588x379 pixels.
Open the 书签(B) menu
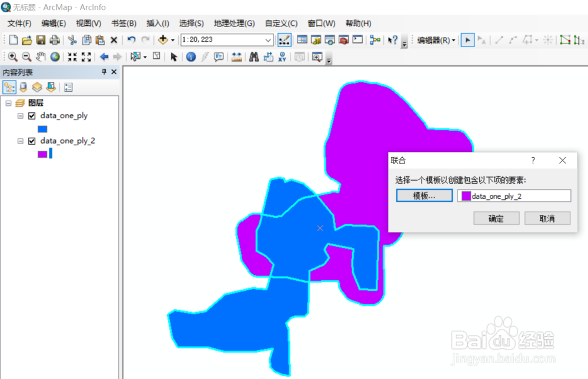(x=123, y=24)
